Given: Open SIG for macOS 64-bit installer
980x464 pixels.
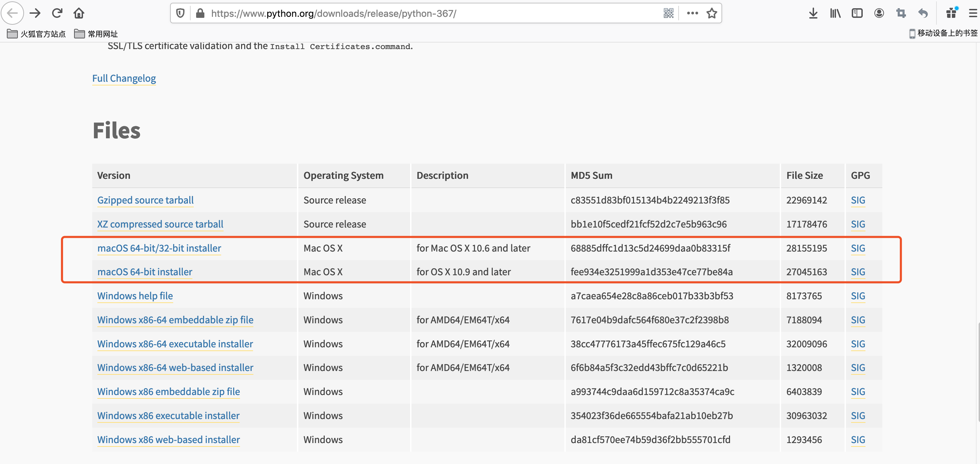Looking at the screenshot, I should tap(858, 271).
